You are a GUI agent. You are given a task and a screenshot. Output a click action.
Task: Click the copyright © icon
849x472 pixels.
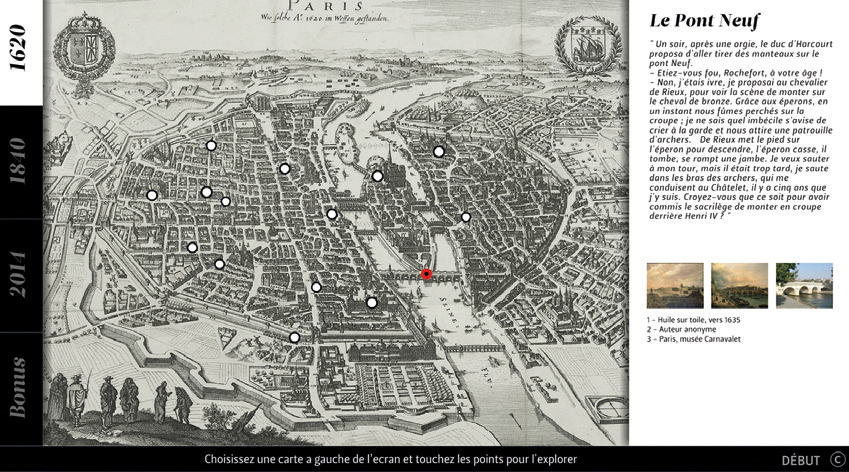tap(838, 460)
